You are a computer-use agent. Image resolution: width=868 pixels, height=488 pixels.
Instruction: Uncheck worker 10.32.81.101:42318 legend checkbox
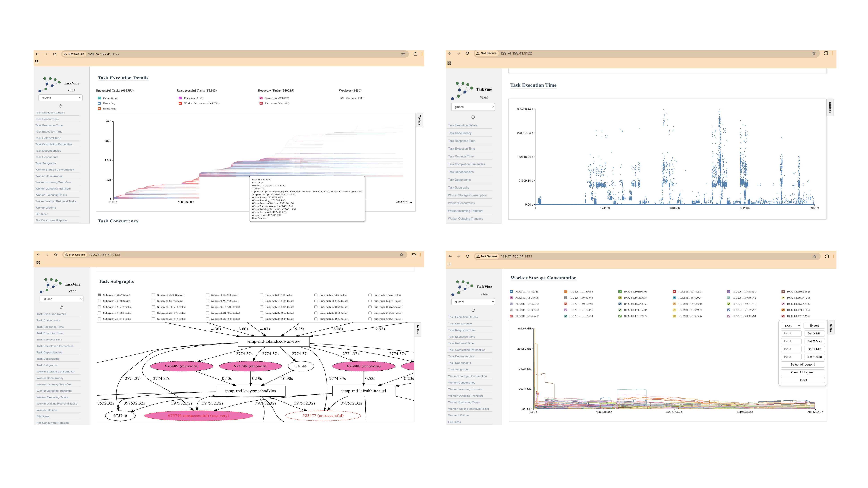tap(511, 292)
